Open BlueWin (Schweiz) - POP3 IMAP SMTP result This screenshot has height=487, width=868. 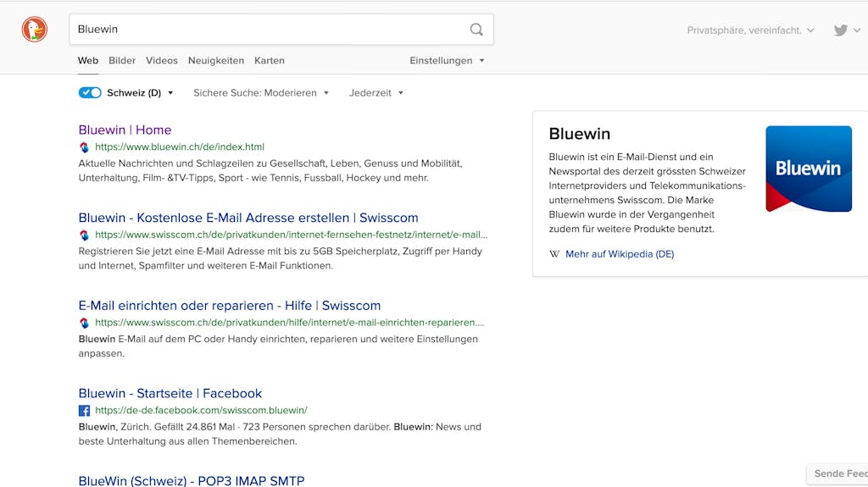(x=191, y=480)
